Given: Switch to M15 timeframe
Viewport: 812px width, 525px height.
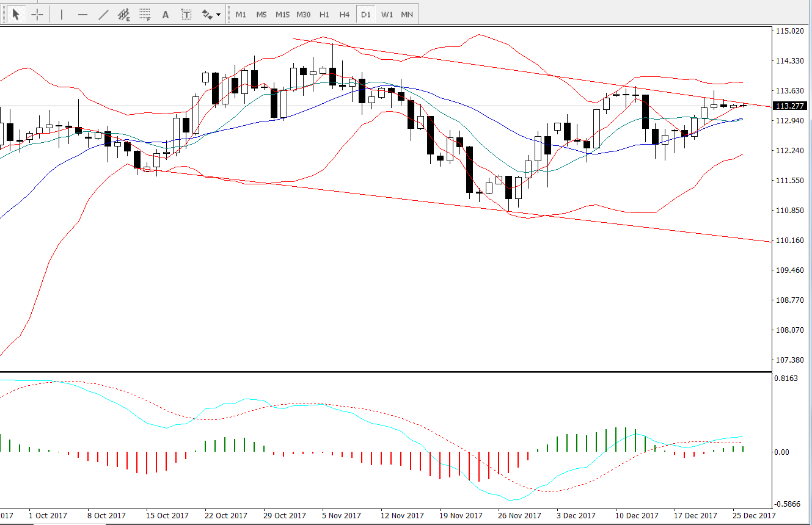Looking at the screenshot, I should pyautogui.click(x=282, y=14).
